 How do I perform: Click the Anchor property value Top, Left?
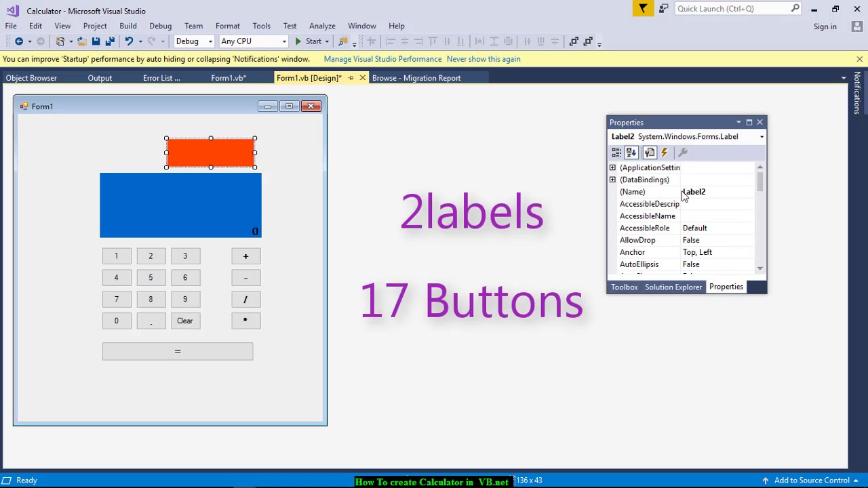click(717, 252)
